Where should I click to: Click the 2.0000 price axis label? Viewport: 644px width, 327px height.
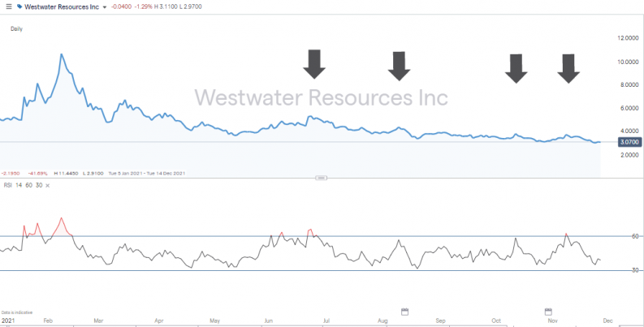point(628,155)
